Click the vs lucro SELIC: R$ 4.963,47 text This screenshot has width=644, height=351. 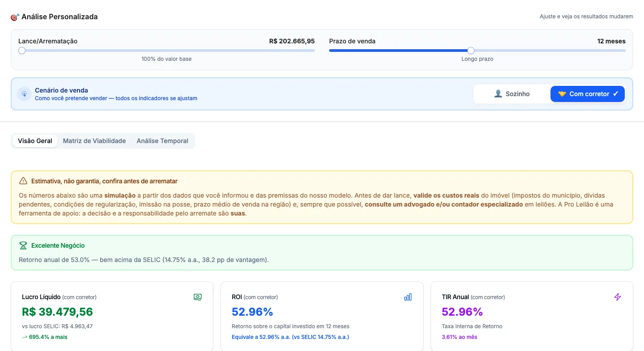tap(57, 326)
